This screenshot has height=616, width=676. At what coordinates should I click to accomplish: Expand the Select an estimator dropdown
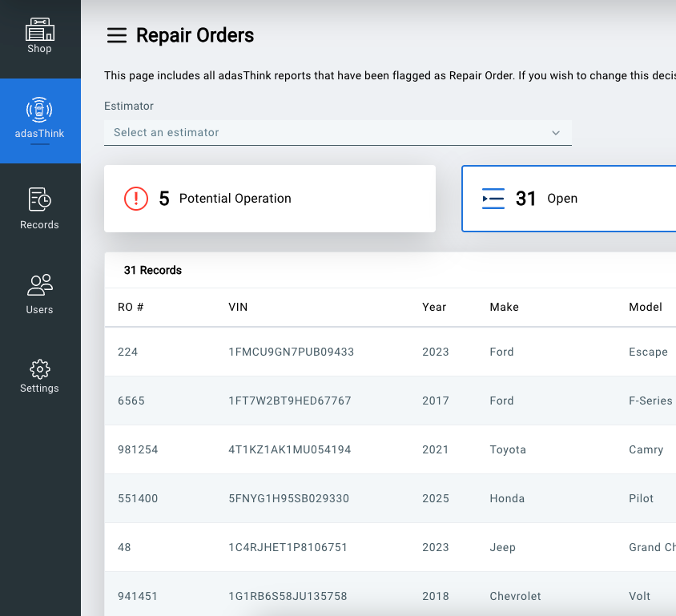[328, 132]
